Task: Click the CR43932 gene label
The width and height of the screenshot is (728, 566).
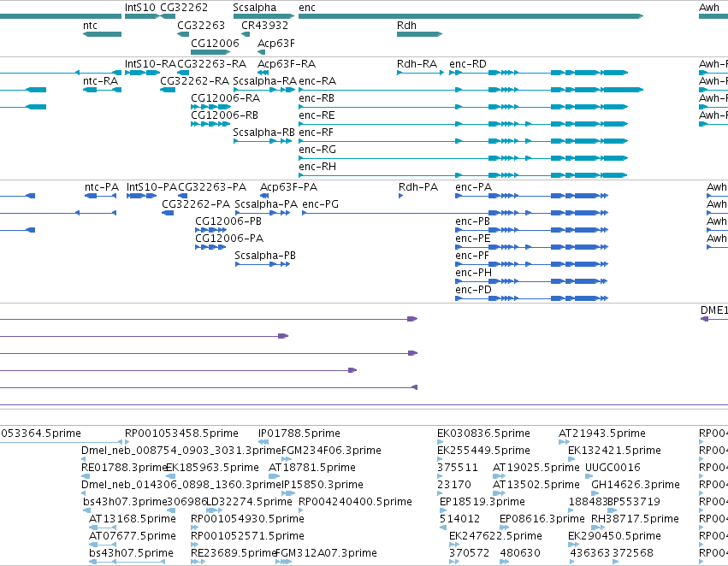Action: [264, 25]
